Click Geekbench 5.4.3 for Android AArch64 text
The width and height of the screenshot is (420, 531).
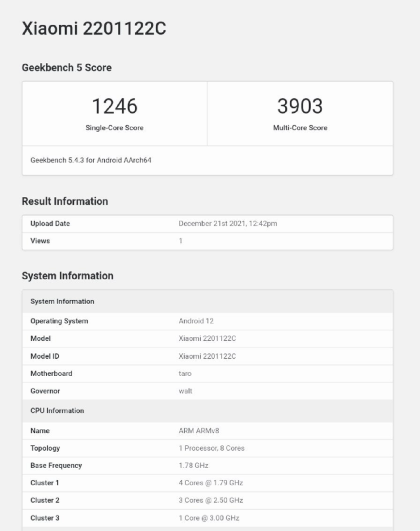click(x=91, y=160)
